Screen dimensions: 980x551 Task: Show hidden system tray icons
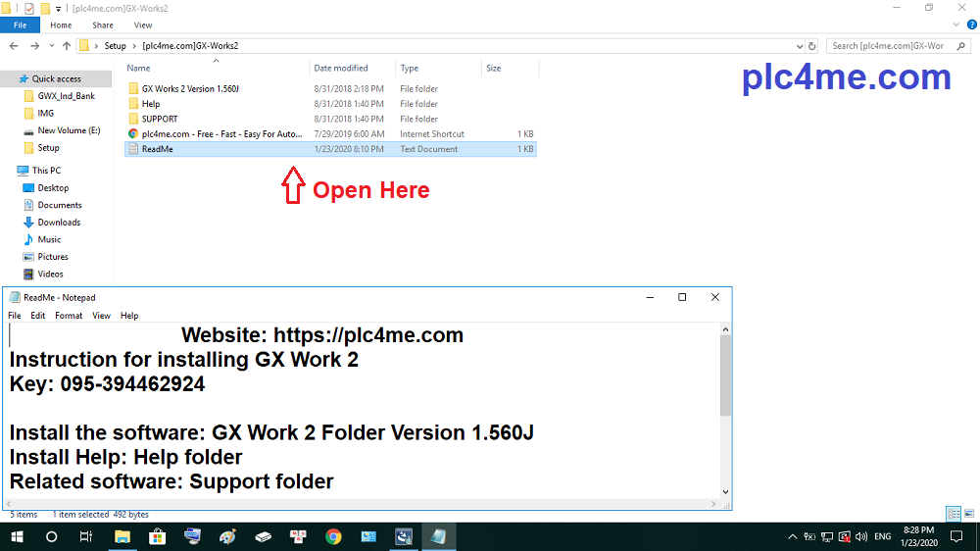(792, 536)
